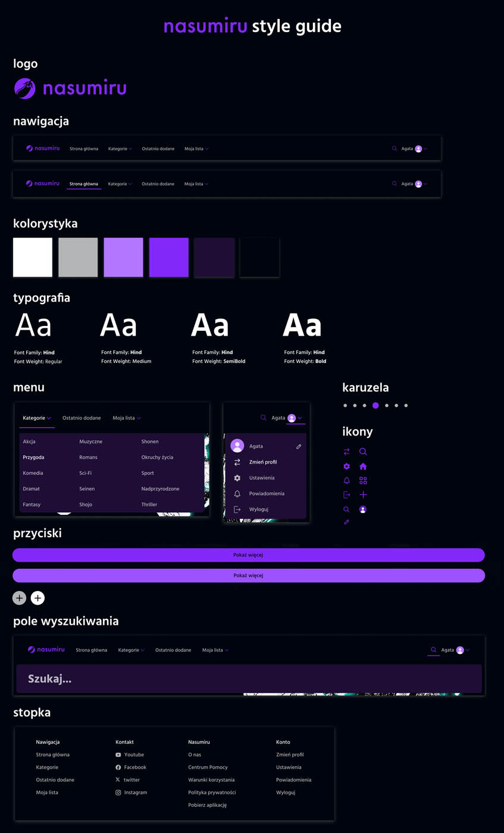Screen dimensions: 504x833
Task: Click the purple bell icon under ikony
Action: [x=347, y=481]
